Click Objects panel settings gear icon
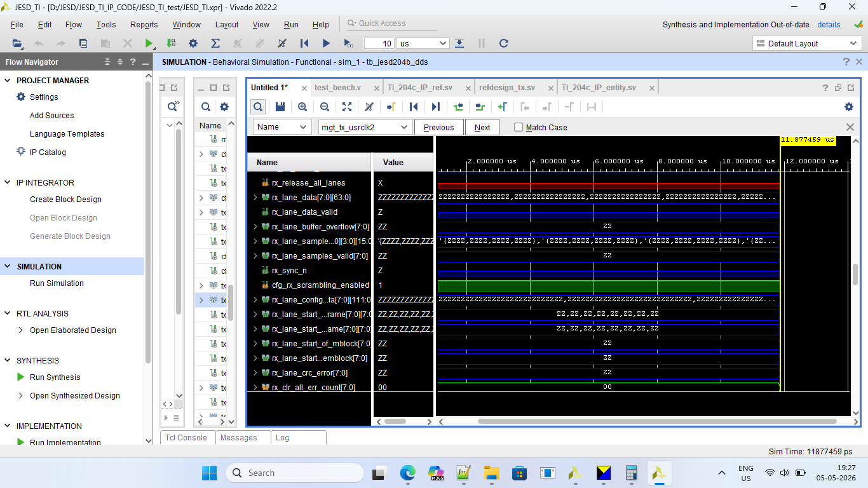868x488 pixels. click(x=224, y=107)
